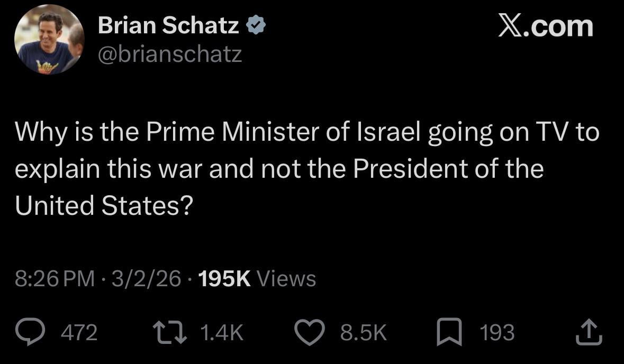Screen dimensions: 624x364
Task: Click the 8.5K likes count
Action: 364,333
